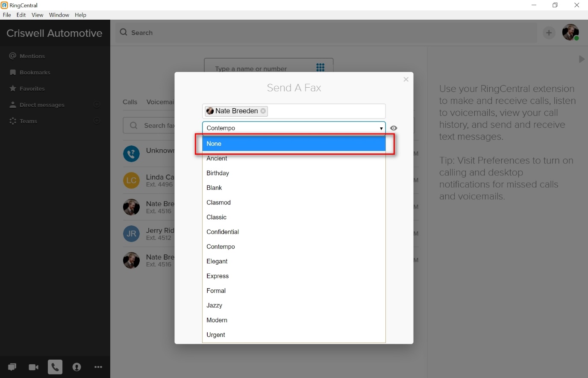Switch to the Calls tab
The image size is (588, 378).
(x=130, y=102)
